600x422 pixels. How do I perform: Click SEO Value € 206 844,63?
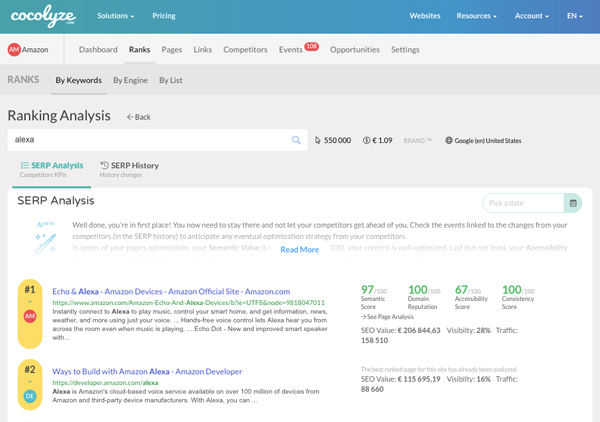pos(401,331)
